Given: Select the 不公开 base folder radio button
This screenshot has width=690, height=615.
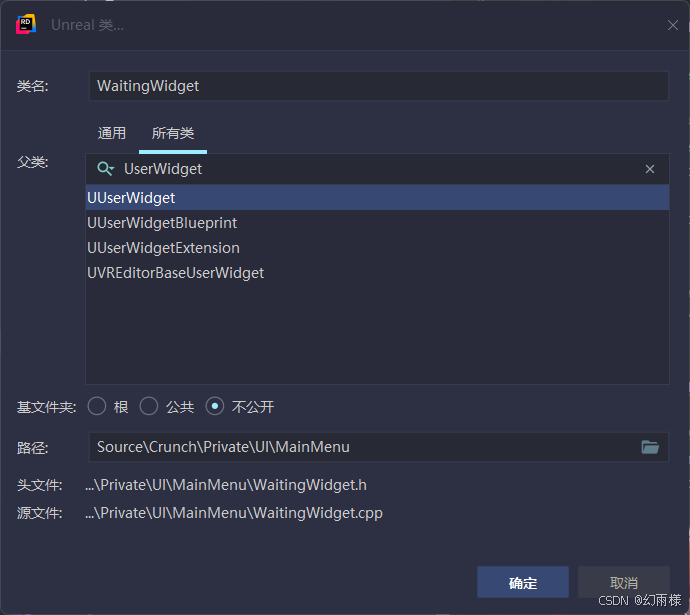Looking at the screenshot, I should coord(215,406).
